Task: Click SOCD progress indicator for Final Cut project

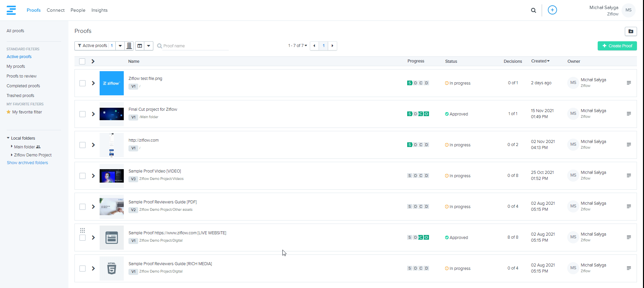Action: 418,114
